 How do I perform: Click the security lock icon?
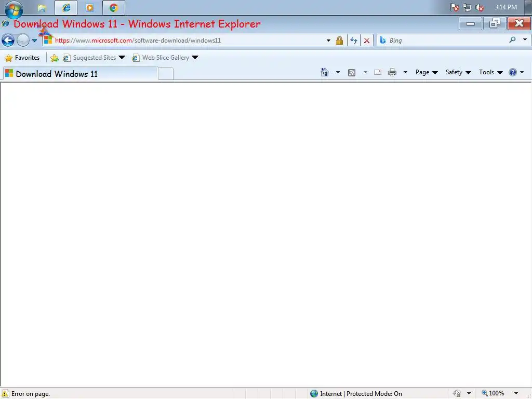(x=339, y=41)
